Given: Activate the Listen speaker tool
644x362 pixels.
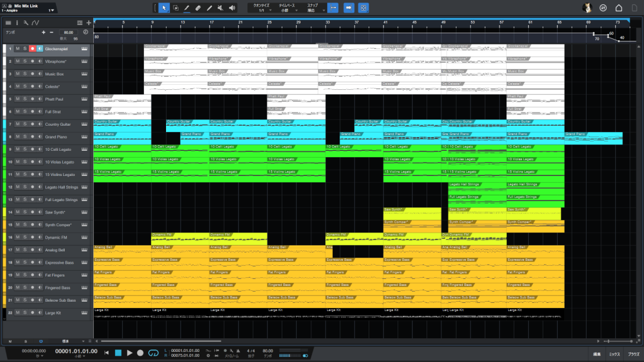Looking at the screenshot, I should (x=232, y=8).
